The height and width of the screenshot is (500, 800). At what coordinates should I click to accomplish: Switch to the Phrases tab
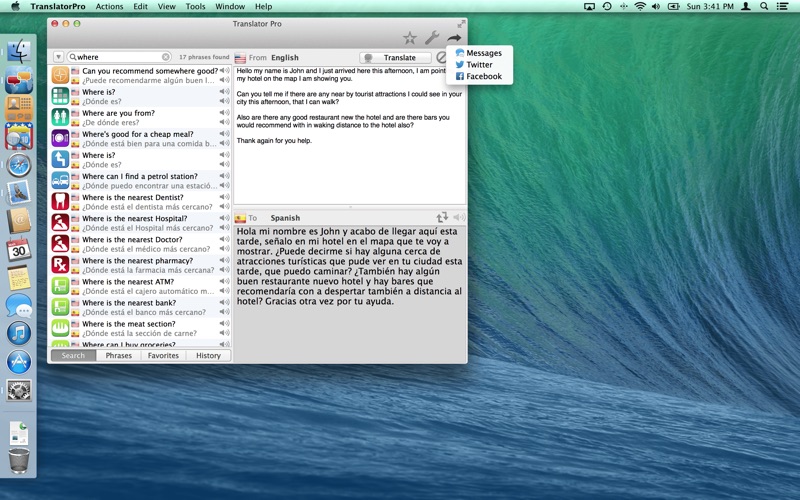[x=119, y=355]
